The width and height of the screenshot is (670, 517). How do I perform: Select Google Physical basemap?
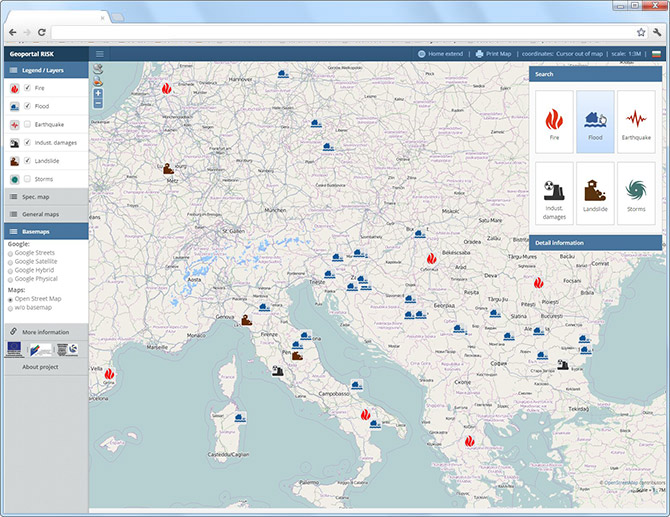(x=10, y=279)
